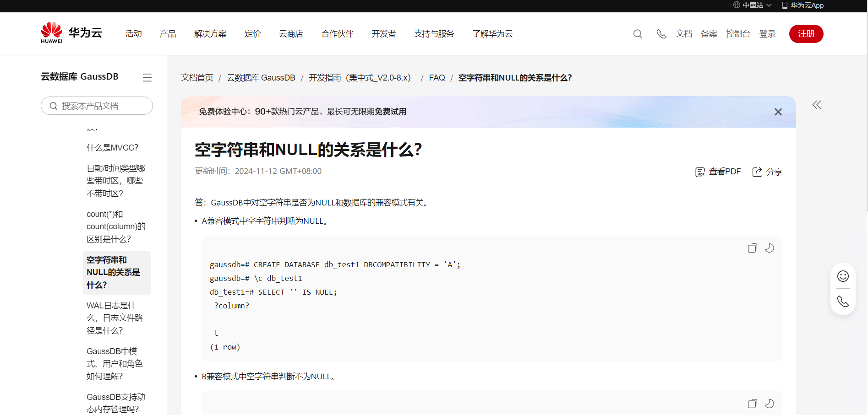Viewport: 868px width, 415px height.
Task: Copy the second code block
Action: (752, 404)
